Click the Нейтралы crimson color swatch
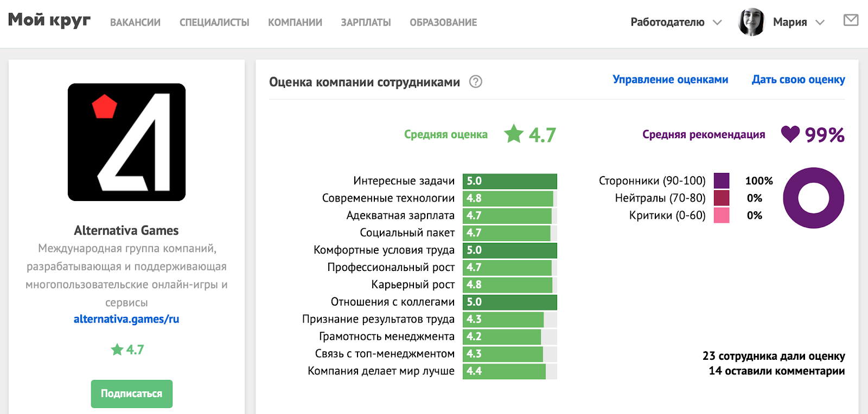Viewport: 868px width, 414px height. click(x=722, y=198)
